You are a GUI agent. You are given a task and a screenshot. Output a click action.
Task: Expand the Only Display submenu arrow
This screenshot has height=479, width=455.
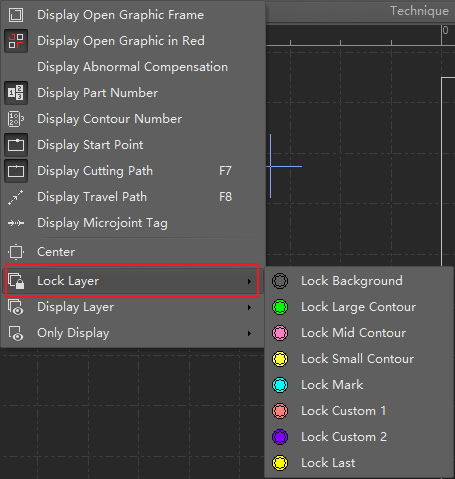click(x=249, y=333)
